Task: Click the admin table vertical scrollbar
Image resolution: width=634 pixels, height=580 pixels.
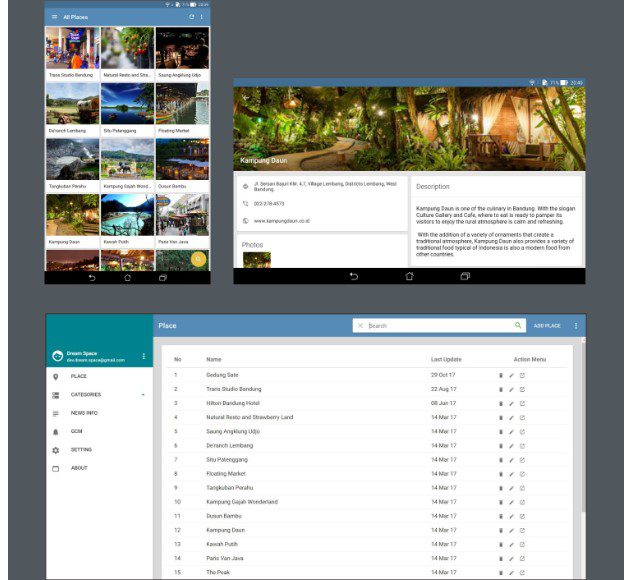Action: tap(583, 427)
